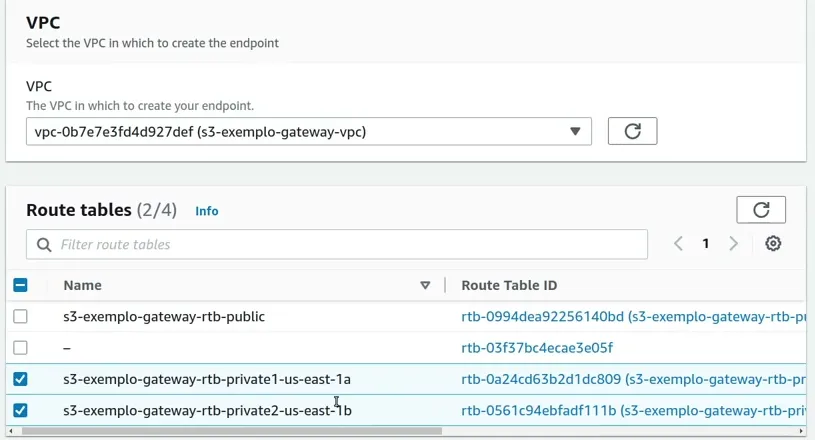This screenshot has width=815, height=440.
Task: Click the scrollbar left arrow
Action: coord(11,431)
